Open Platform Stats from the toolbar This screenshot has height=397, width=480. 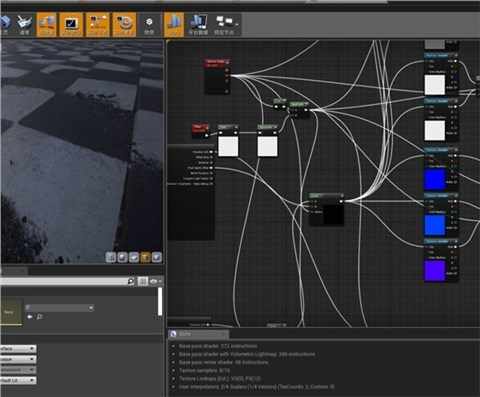[199, 24]
